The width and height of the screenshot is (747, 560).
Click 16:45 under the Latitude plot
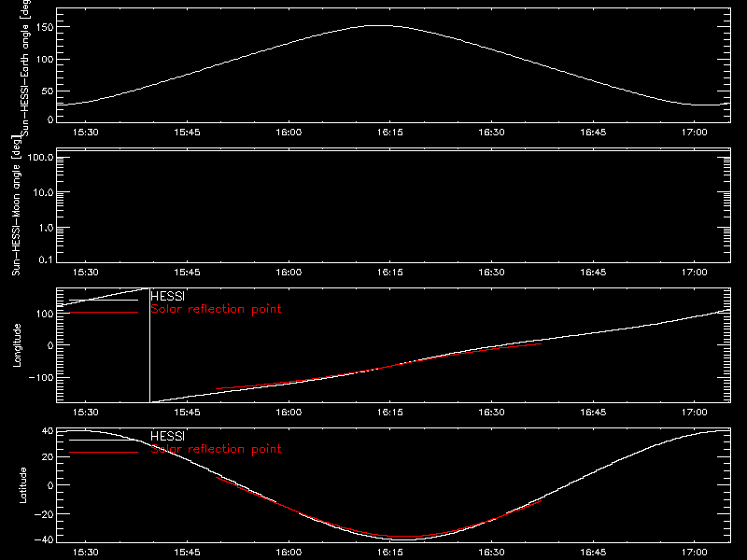point(593,552)
